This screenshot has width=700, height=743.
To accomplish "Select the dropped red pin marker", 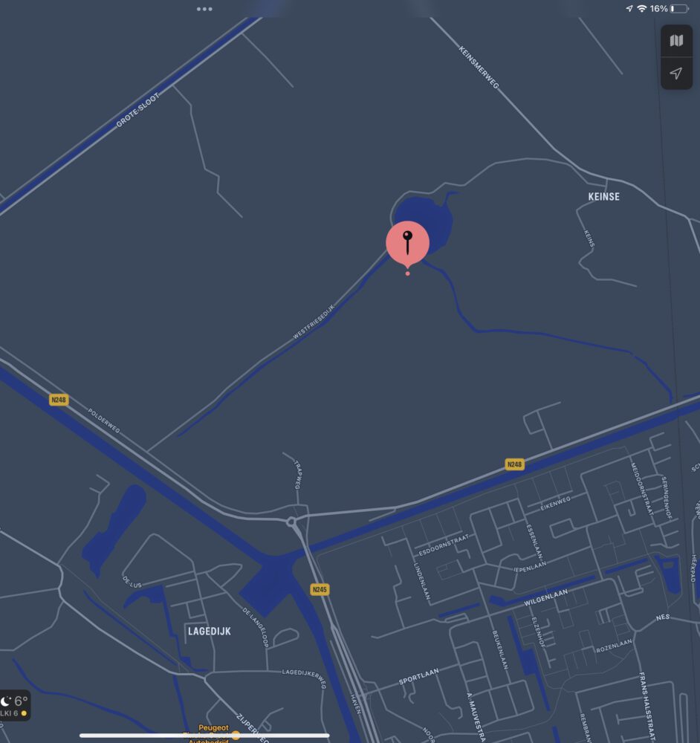I will pos(407,244).
